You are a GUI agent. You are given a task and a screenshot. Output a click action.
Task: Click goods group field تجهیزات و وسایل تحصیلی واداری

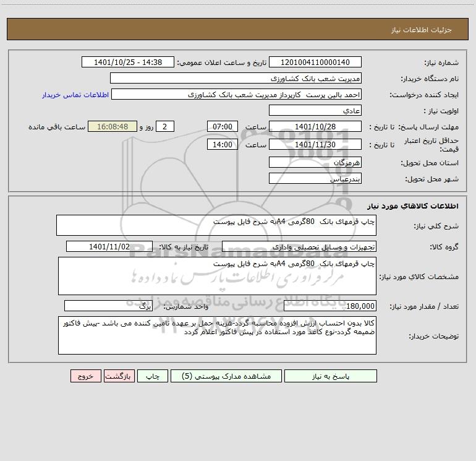(x=299, y=246)
